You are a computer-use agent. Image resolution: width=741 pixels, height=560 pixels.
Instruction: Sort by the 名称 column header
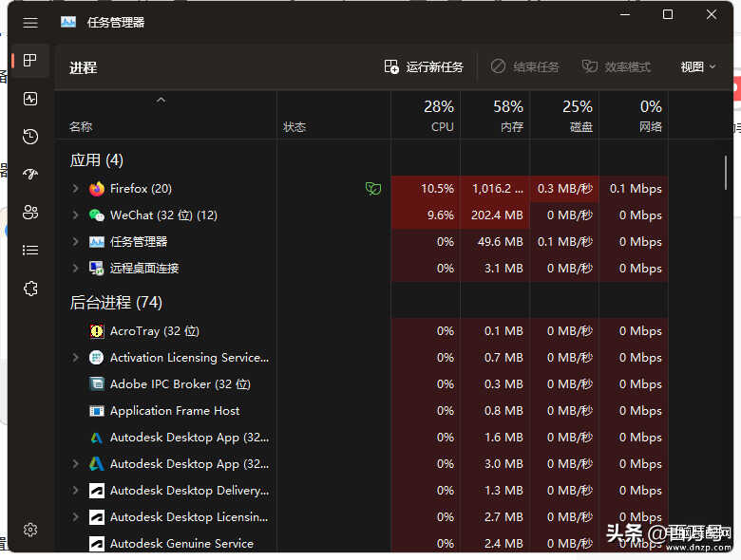(165, 115)
